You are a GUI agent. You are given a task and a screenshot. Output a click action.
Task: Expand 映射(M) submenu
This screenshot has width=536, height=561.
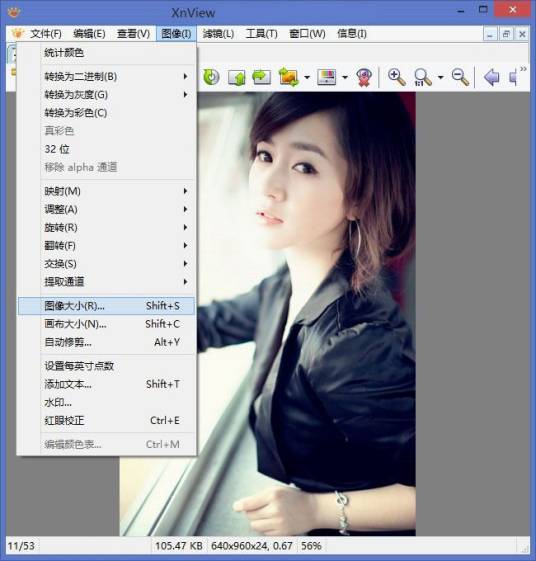coord(106,191)
